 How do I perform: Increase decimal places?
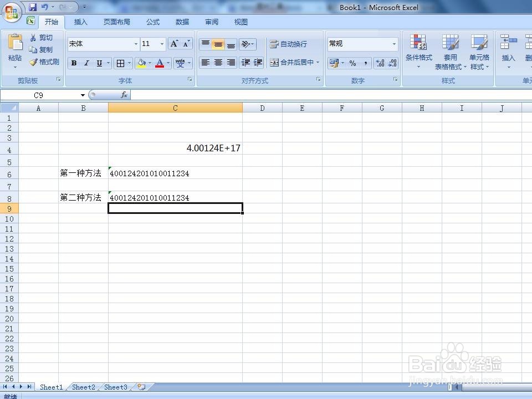pyautogui.click(x=380, y=63)
